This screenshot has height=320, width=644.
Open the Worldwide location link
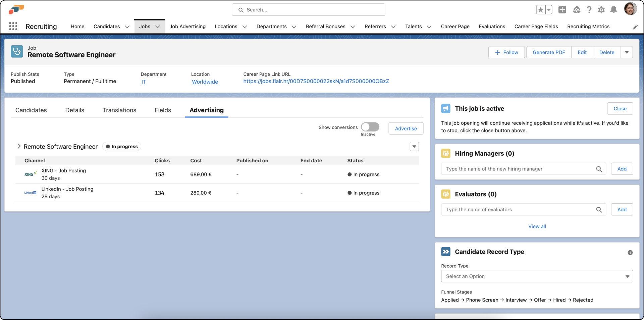pyautogui.click(x=205, y=82)
